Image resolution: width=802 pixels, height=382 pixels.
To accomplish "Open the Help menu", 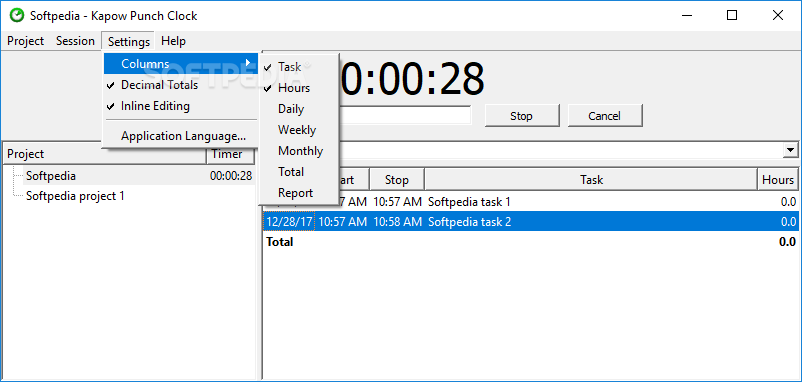I will pos(173,41).
